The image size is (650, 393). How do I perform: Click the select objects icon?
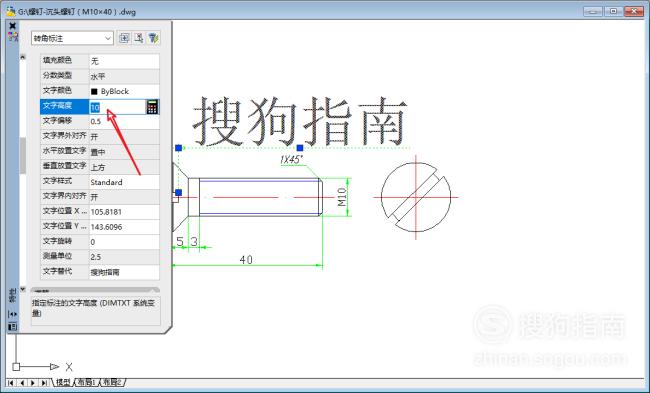(138, 38)
